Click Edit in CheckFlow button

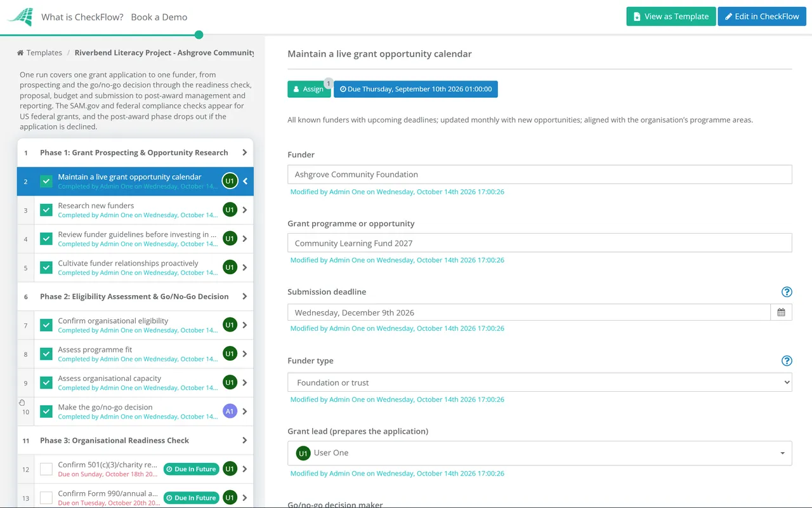pyautogui.click(x=762, y=17)
